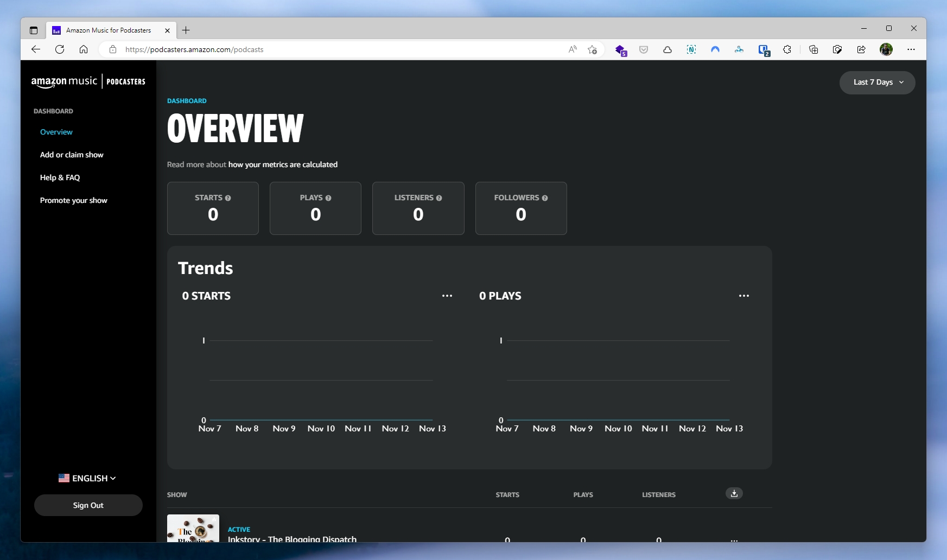Click the browser address bar URL

point(194,49)
